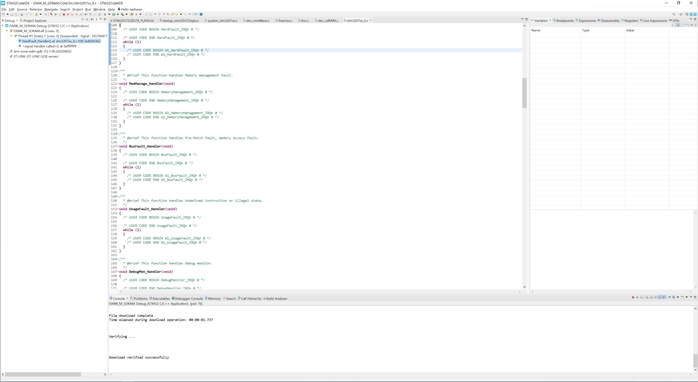Open the Window menu

tap(100, 9)
